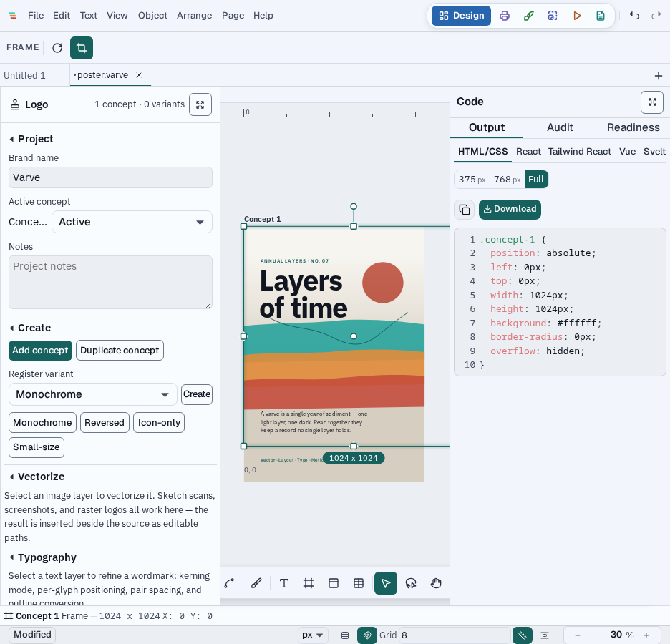Collapse the Create section
The image size is (670, 644).
coord(30,328)
